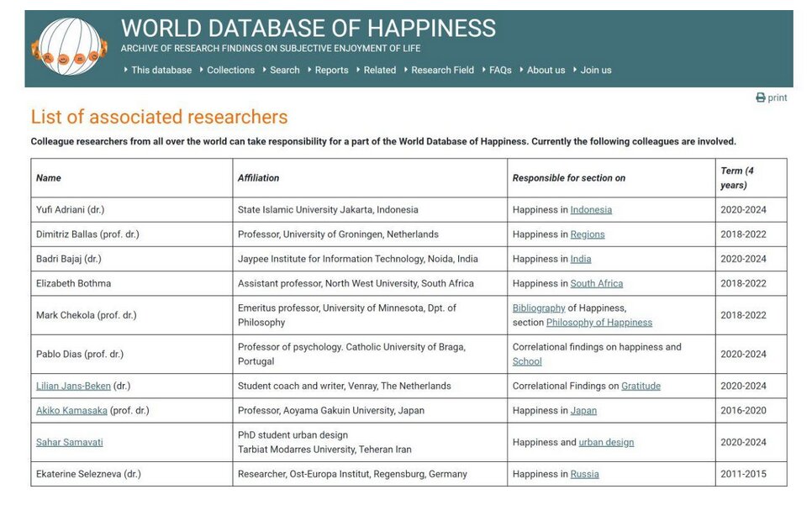The image size is (812, 505).
Task: Open the Gratitude findings link
Action: [641, 386]
